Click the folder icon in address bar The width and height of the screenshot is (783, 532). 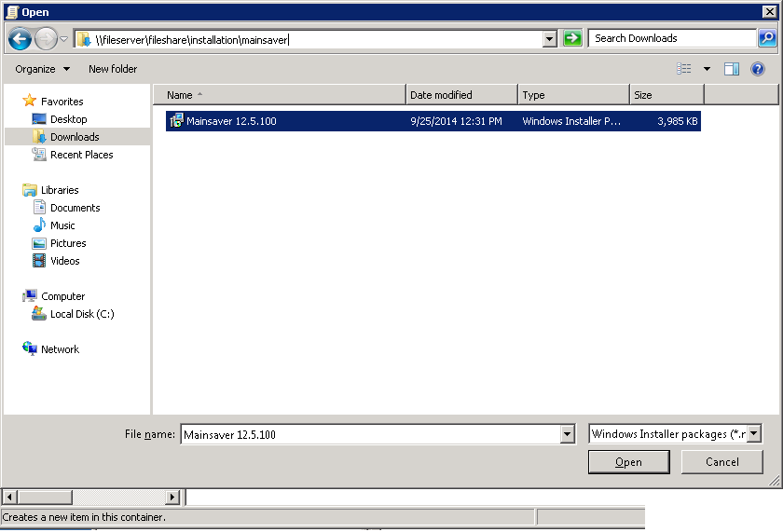(x=83, y=39)
